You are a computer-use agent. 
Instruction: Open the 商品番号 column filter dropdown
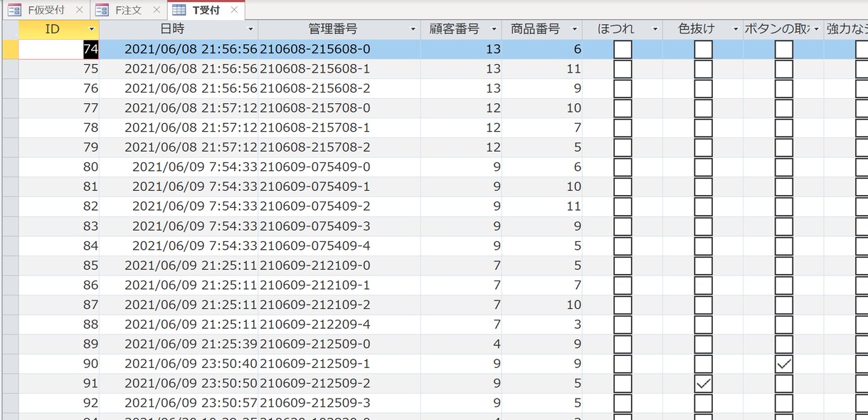(x=574, y=29)
